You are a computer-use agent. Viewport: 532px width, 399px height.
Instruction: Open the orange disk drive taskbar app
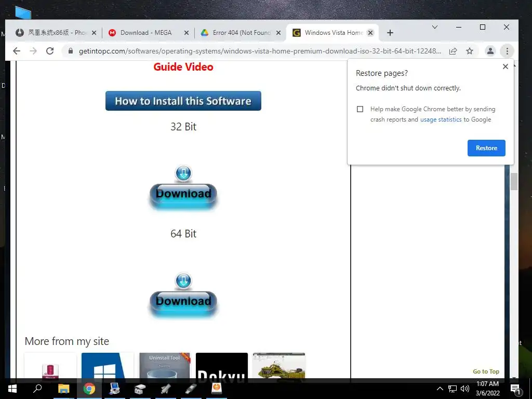pyautogui.click(x=217, y=389)
